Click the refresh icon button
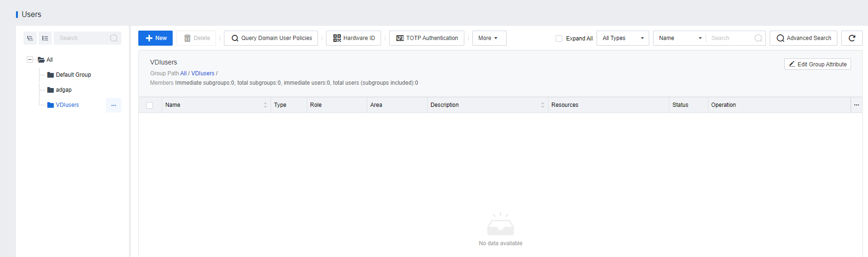 pos(852,38)
